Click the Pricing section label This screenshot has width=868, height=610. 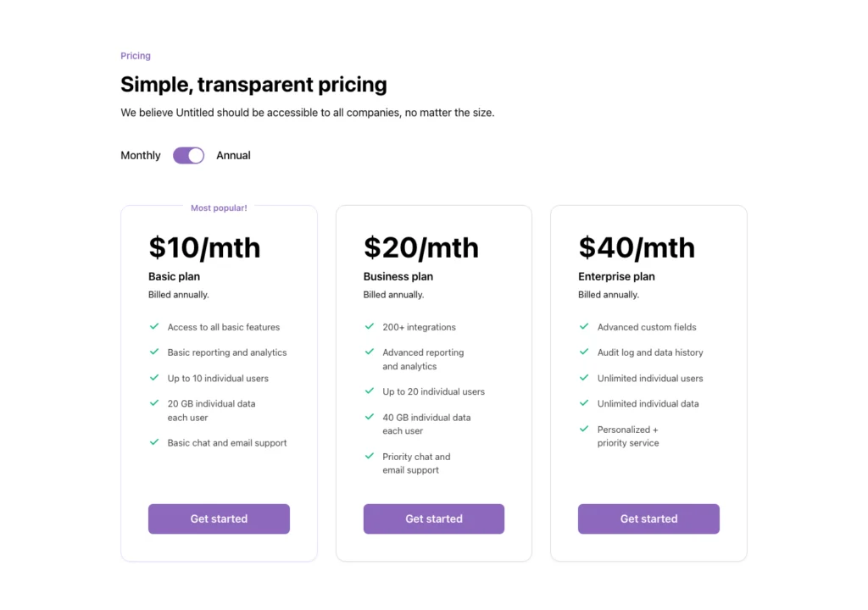click(135, 55)
